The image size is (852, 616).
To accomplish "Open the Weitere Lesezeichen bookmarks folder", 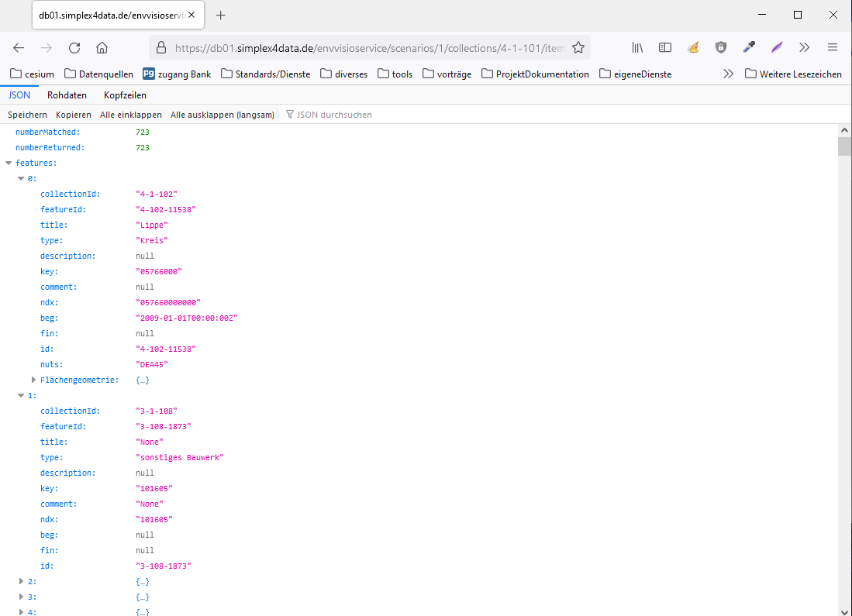I will click(x=793, y=74).
